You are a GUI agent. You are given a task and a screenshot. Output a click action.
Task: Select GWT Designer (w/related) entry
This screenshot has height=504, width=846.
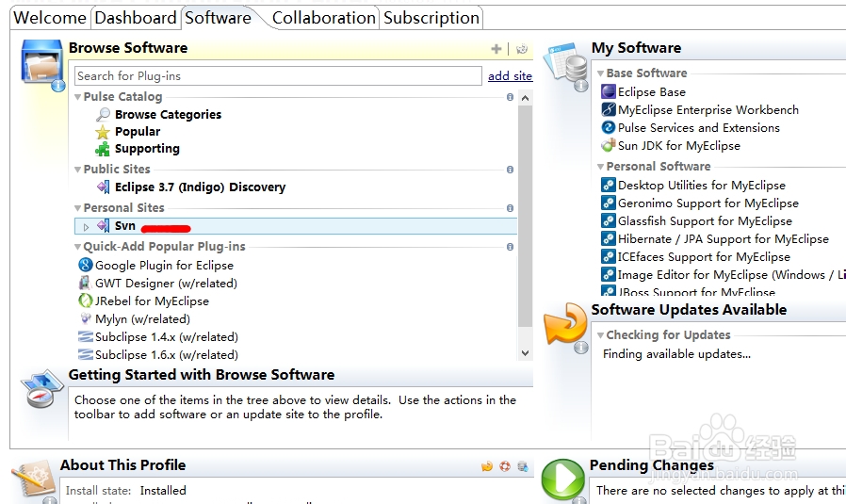tap(166, 284)
